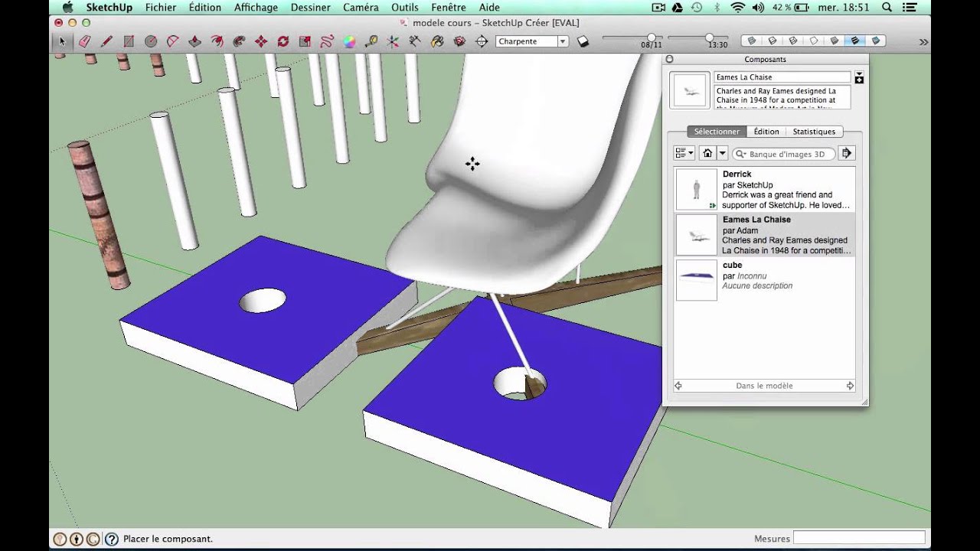Click the Banque d'images 3D search field

coord(784,154)
